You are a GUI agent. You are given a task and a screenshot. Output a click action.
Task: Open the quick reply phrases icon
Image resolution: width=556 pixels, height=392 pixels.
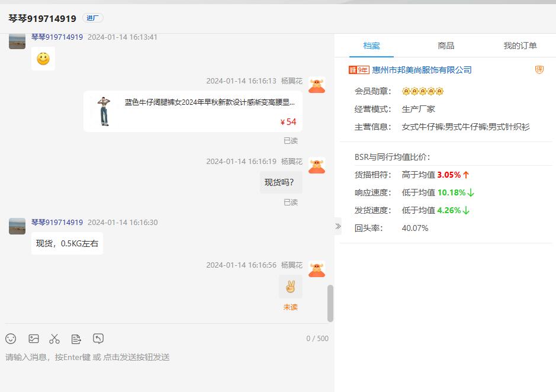(76, 339)
